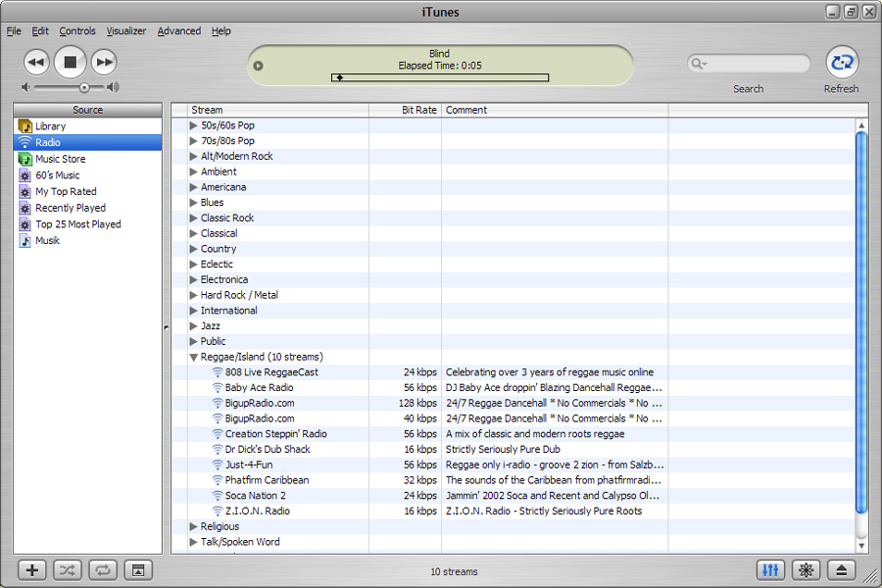The height and width of the screenshot is (588, 882).
Task: Open Recently Played smart playlist
Action: [88, 208]
